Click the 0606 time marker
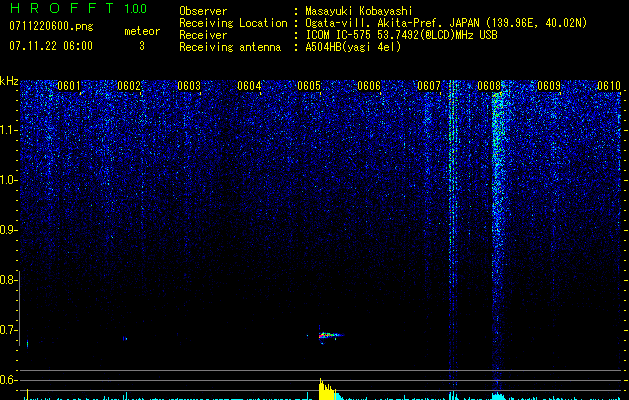The height and width of the screenshot is (400, 629). click(x=369, y=86)
